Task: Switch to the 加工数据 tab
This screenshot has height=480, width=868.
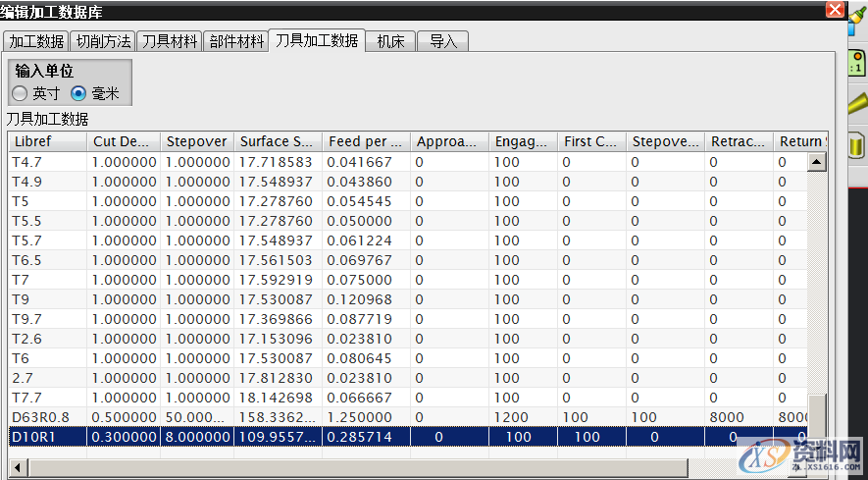Action: (36, 41)
